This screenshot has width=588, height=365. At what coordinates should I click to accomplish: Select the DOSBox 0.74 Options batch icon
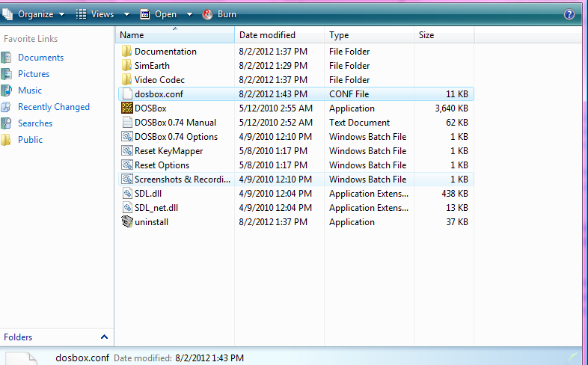(x=127, y=136)
